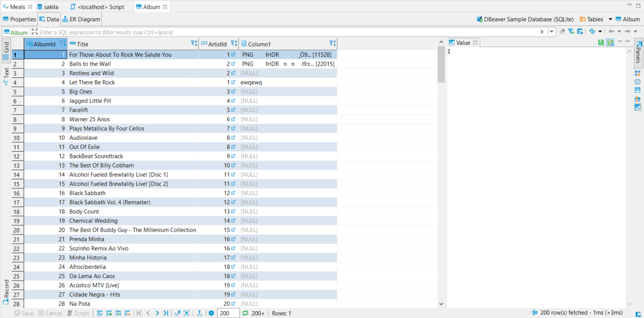The width and height of the screenshot is (644, 318).
Task: Duplicate the current row icon
Action: pyautogui.click(x=118, y=313)
